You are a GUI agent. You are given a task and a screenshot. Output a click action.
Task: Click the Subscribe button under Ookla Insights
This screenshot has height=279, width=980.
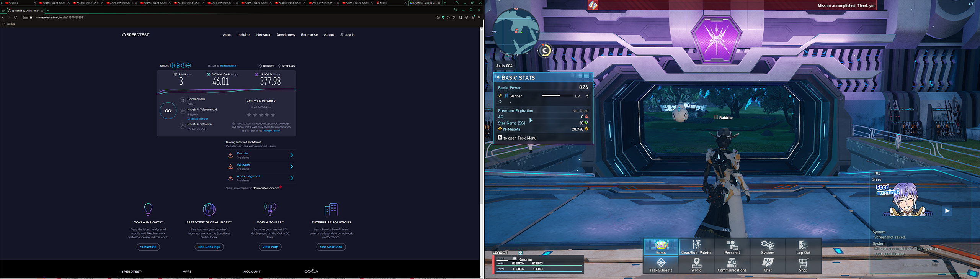(148, 247)
